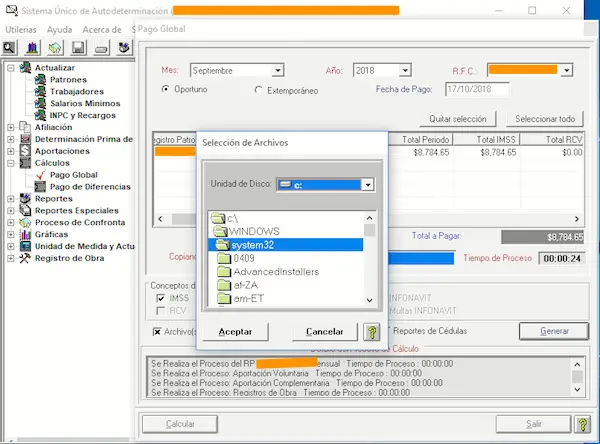Click the Reportes Especiales icon
The image size is (600, 444).
point(25,211)
